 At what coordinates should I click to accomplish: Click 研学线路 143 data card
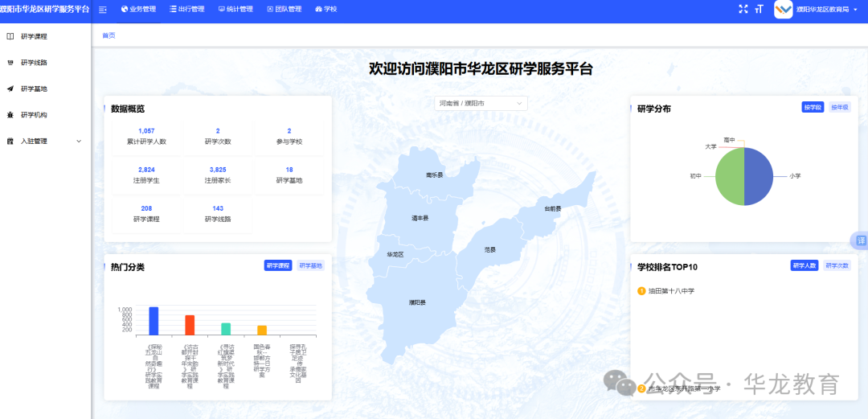(218, 214)
